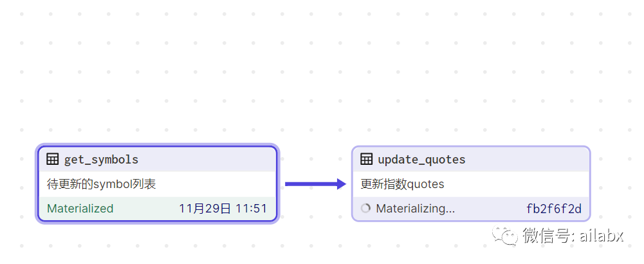This screenshot has width=644, height=264.
Task: Click the arrowhead pointing to update_quotes
Action: tap(341, 184)
